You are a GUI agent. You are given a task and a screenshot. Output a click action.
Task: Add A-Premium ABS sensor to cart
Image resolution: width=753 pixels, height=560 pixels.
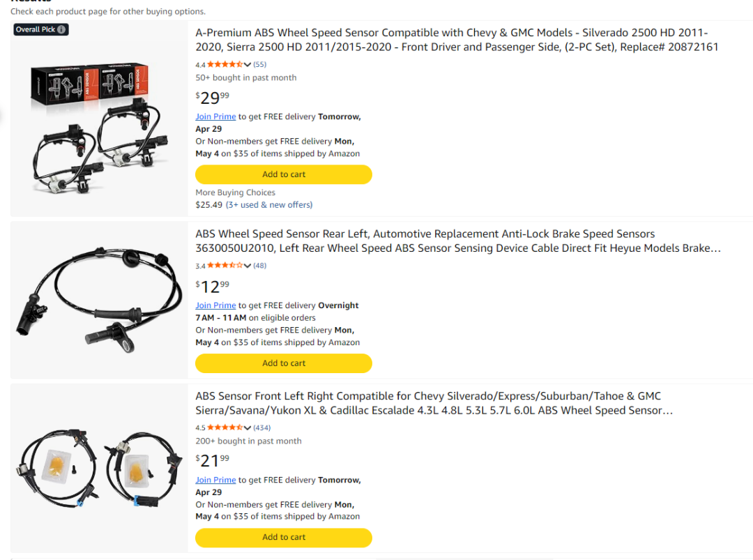(283, 174)
